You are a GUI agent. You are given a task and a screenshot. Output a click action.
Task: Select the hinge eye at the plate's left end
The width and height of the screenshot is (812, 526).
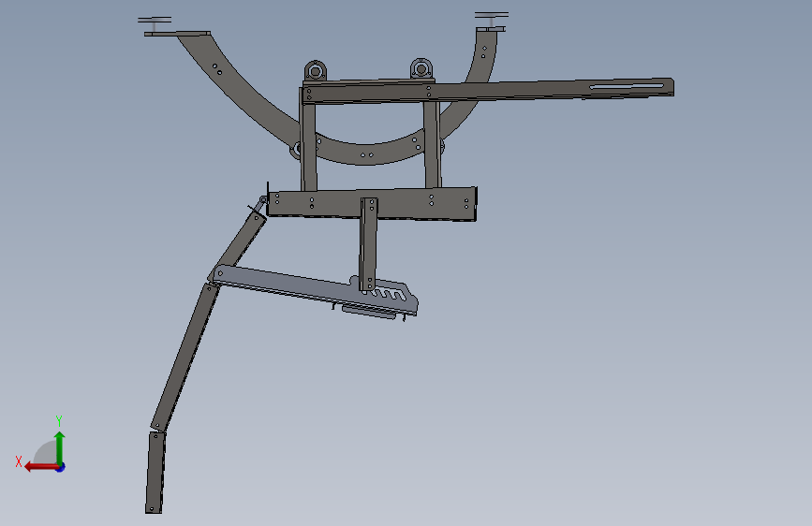coord(263,200)
